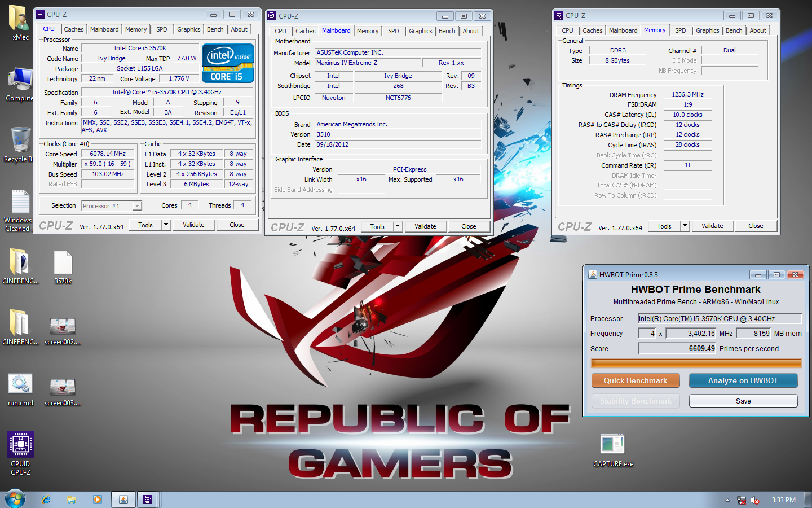Open Tools dropdown arrow in middle CPU-Z window

pyautogui.click(x=398, y=226)
